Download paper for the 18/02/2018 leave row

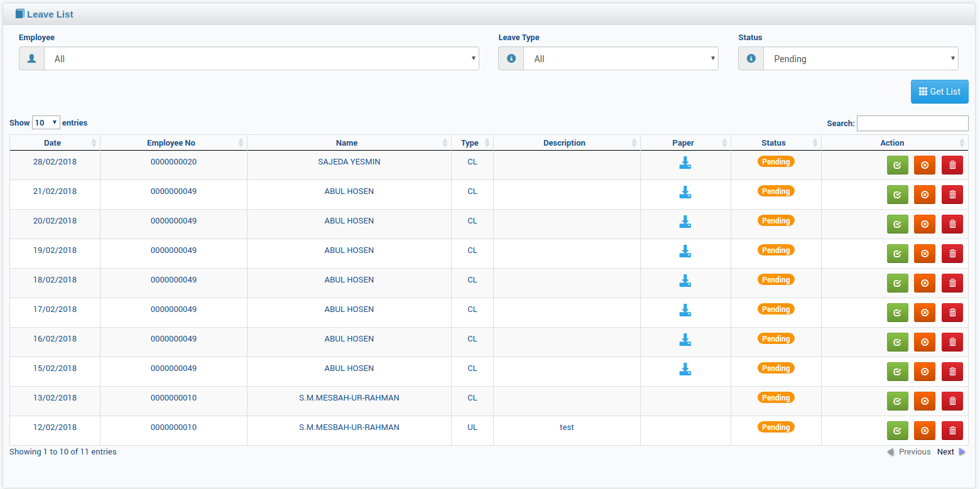(685, 281)
